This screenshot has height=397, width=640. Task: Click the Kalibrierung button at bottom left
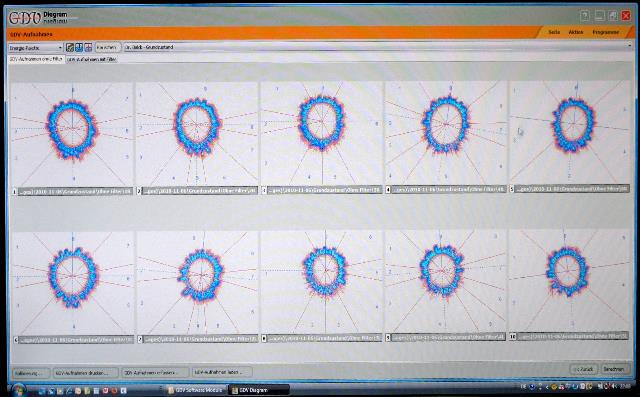[x=31, y=373]
